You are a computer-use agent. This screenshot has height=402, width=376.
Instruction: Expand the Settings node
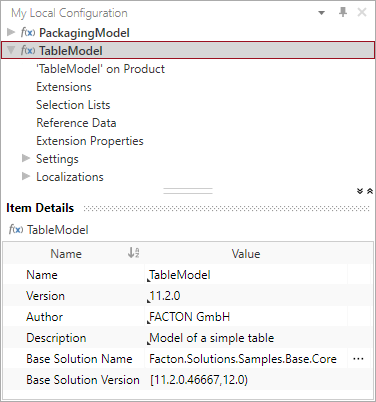tap(26, 158)
